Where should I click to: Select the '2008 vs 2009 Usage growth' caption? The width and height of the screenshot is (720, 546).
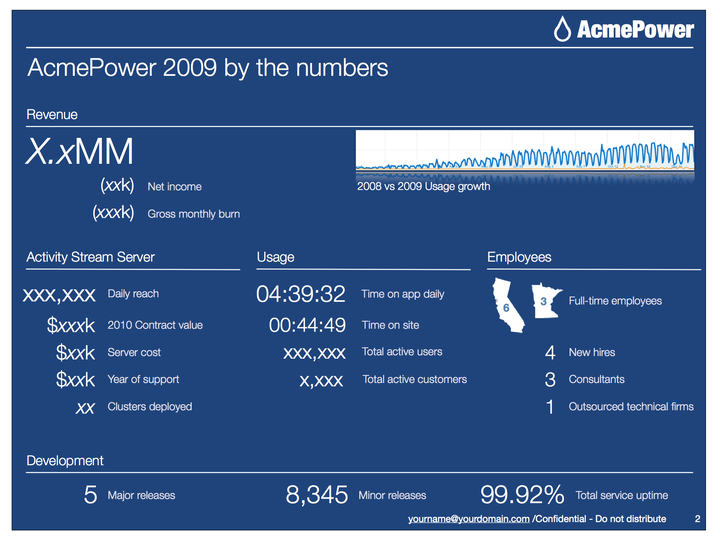[x=423, y=186]
